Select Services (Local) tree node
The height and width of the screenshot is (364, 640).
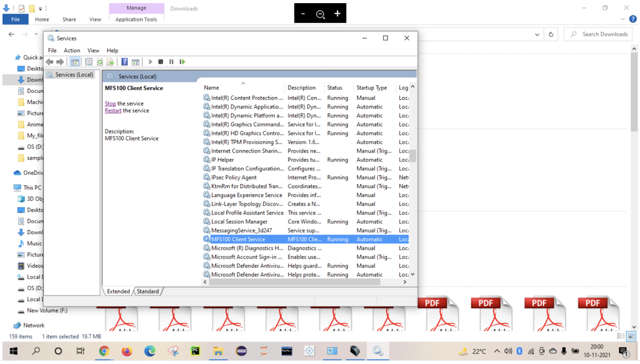[x=70, y=75]
